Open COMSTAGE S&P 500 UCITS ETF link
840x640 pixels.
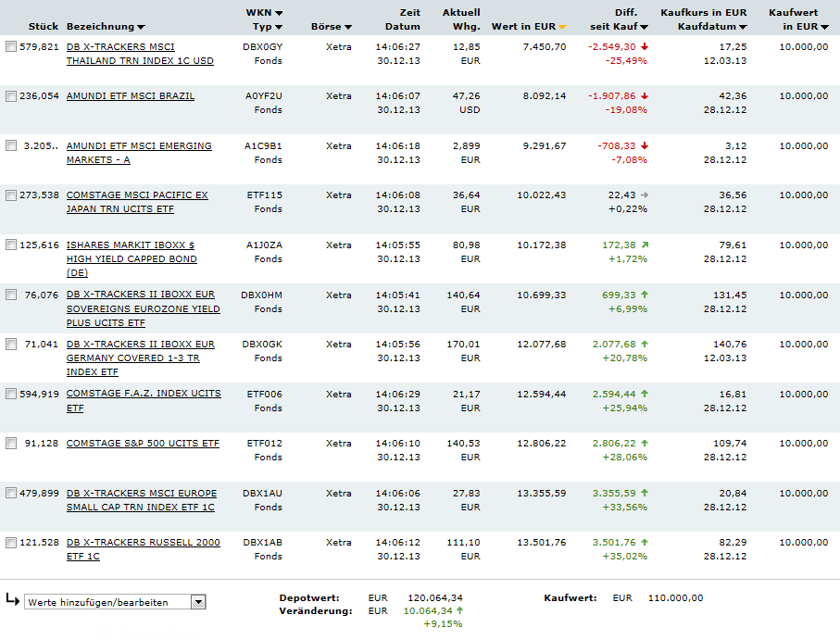pyautogui.click(x=143, y=444)
